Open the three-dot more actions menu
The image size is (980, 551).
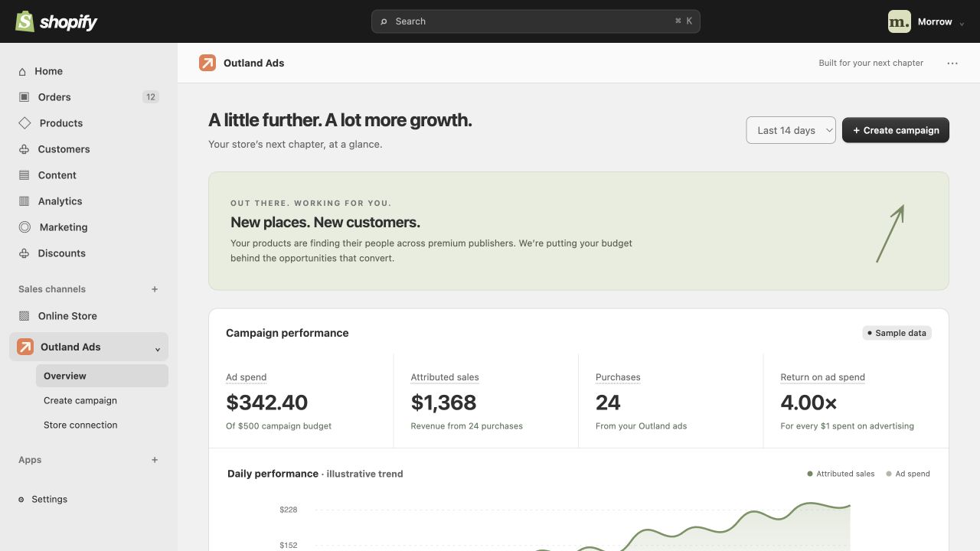pos(952,64)
